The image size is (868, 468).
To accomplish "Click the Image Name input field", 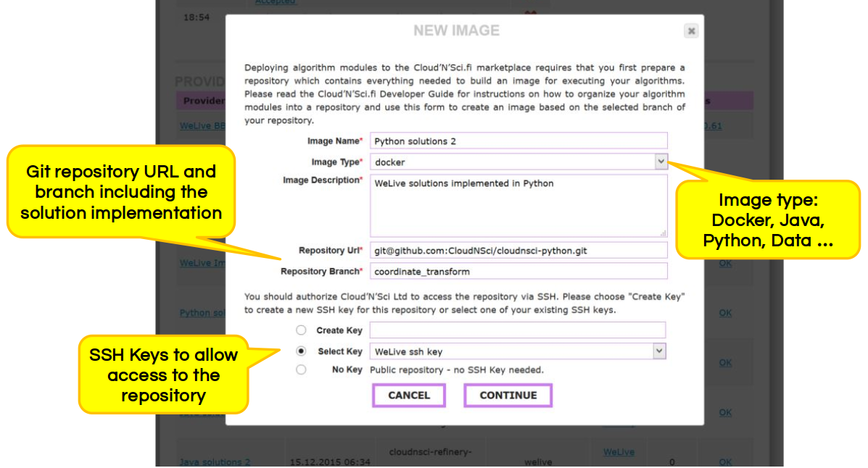I will click(x=518, y=141).
